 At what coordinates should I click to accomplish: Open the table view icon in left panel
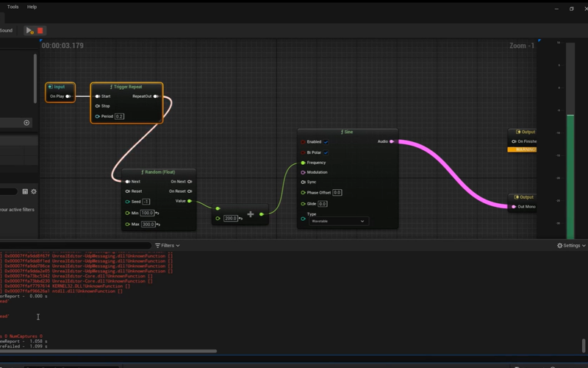tap(25, 191)
